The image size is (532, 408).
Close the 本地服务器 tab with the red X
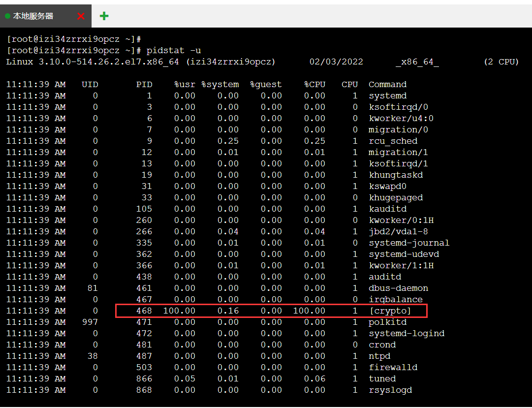point(81,16)
